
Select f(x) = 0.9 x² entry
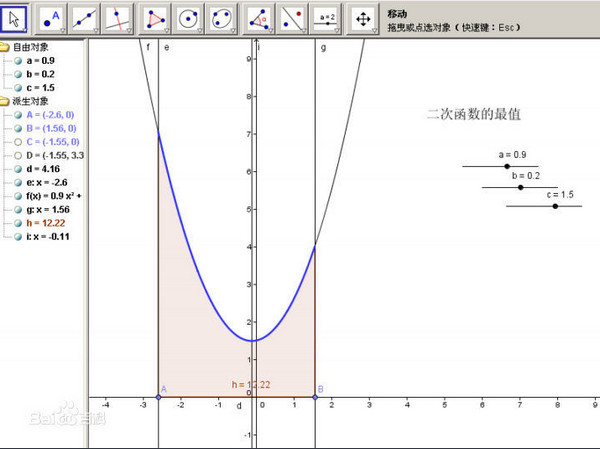pyautogui.click(x=54, y=196)
